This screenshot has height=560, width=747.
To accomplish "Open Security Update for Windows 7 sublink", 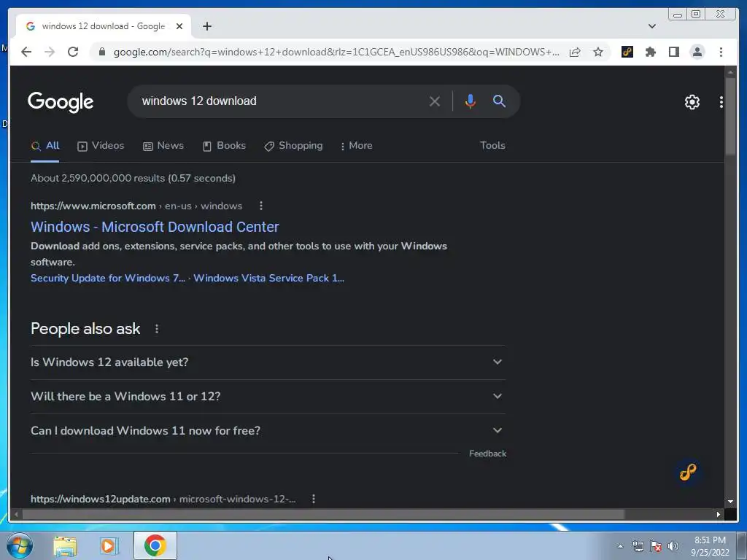I will 108,278.
